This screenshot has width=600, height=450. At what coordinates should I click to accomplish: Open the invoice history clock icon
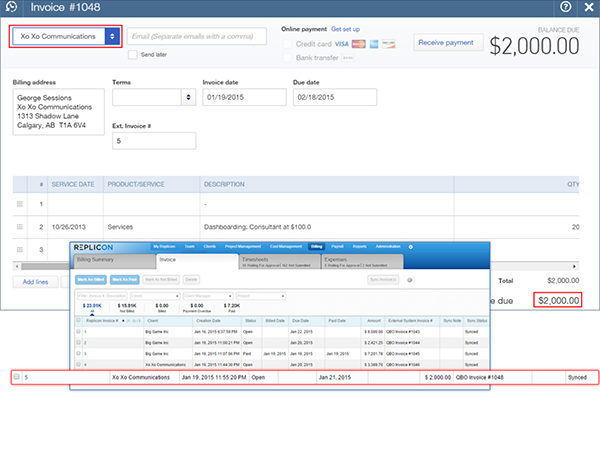coord(11,7)
